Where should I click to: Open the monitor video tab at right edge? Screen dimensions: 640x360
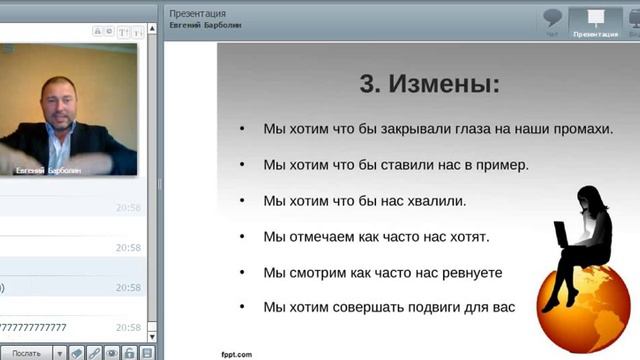pos(633,24)
